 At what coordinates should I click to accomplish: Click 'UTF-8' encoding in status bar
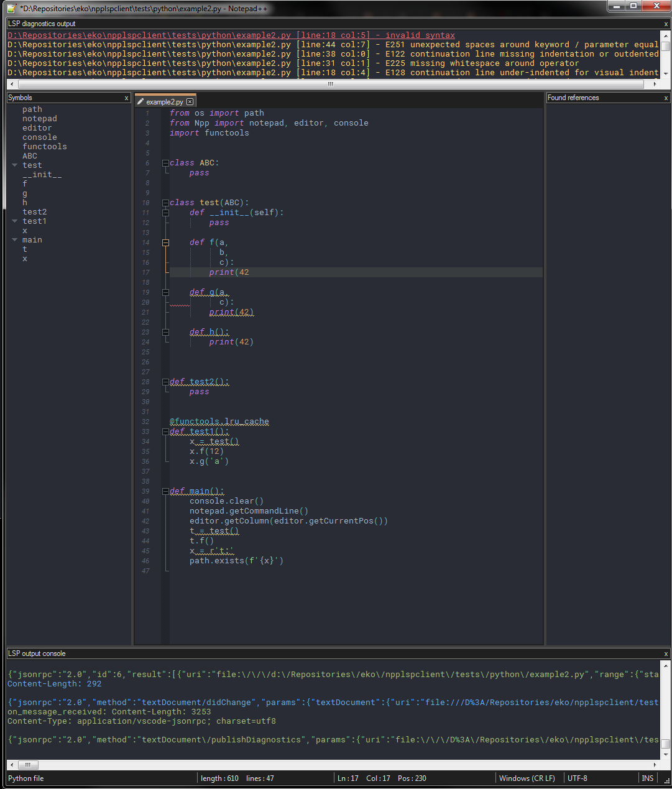[578, 778]
